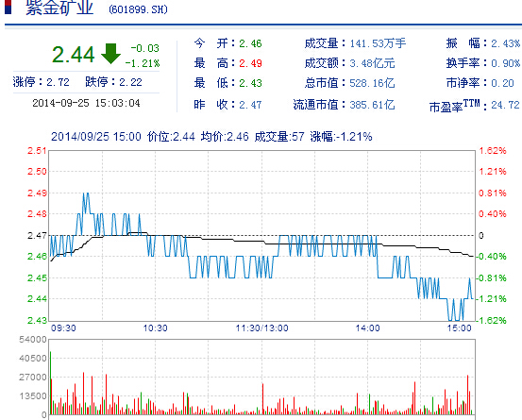Click the 1.62% right axis label
This screenshot has height=420, width=522.
493,151
